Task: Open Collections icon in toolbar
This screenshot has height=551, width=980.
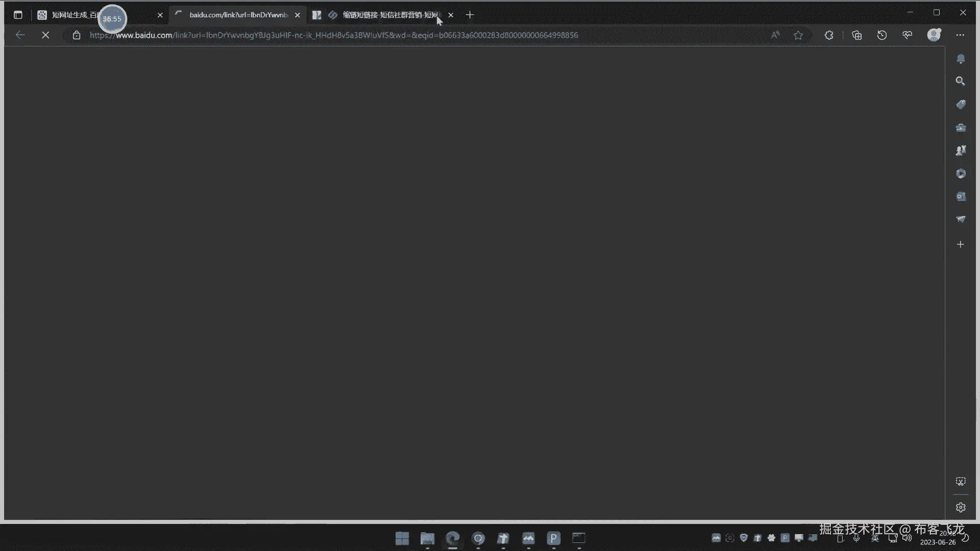Action: pyautogui.click(x=857, y=35)
